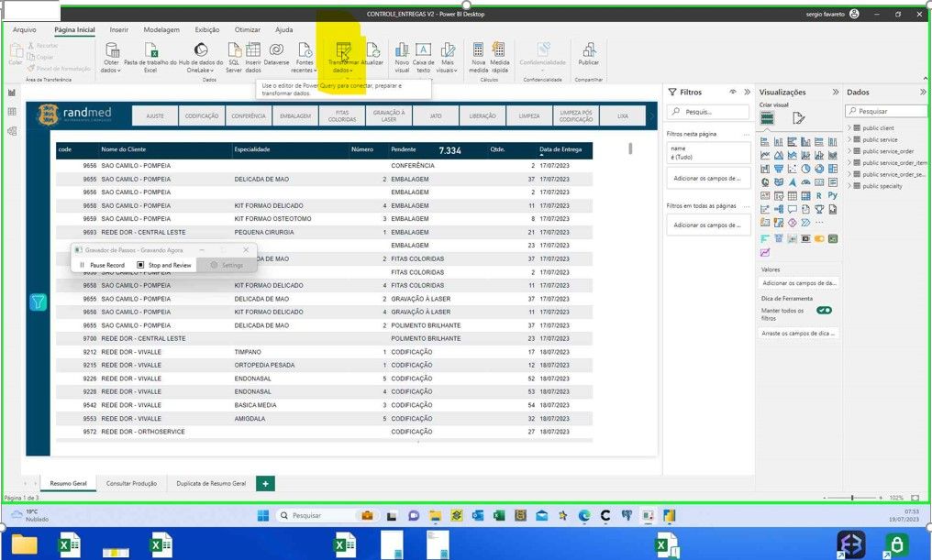Toggle Manter todos os filtros switch
The height and width of the screenshot is (560, 932).
824,310
